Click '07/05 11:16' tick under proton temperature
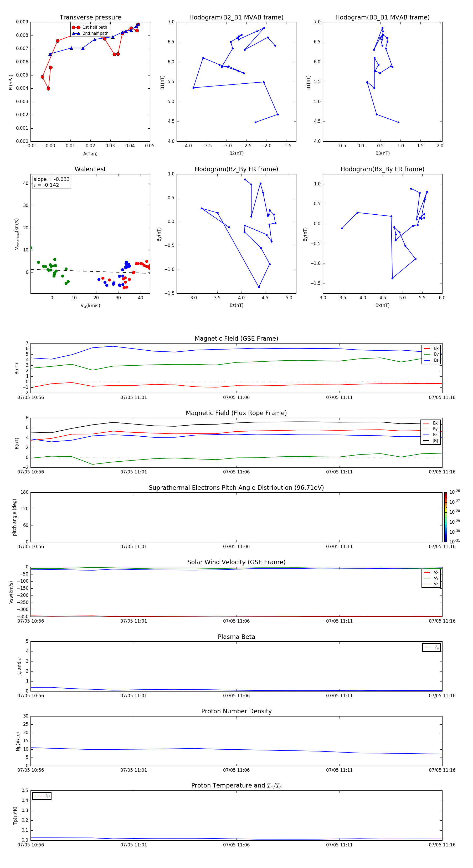473x868 pixels. [442, 845]
